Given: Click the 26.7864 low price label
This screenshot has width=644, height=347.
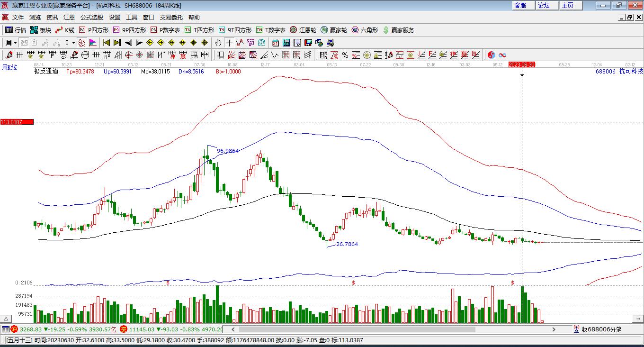Looking at the screenshot, I should [347, 244].
